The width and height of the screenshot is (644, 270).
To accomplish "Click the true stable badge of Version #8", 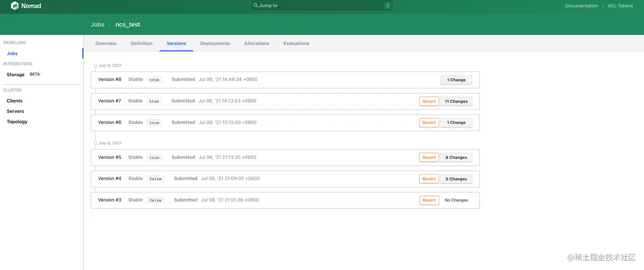I will point(154,80).
